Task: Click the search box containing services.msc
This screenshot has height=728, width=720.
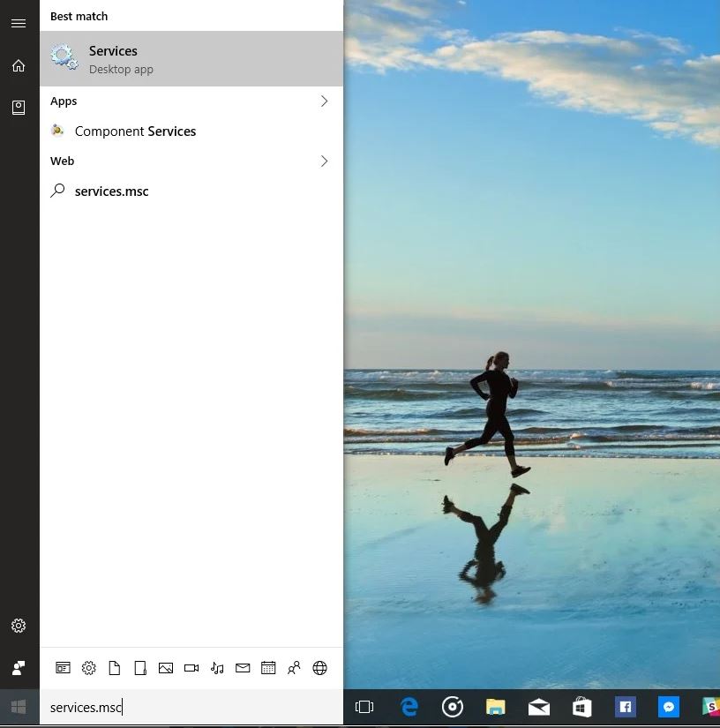Action: [x=191, y=707]
